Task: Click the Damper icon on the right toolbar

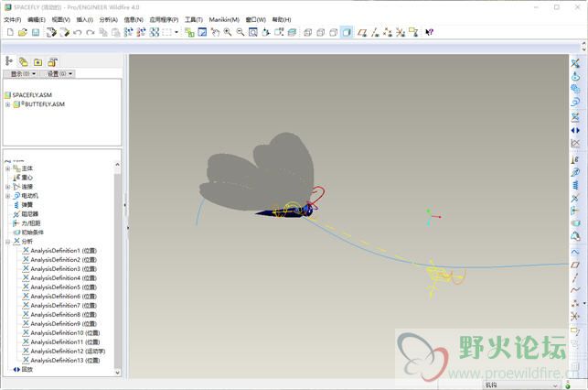Action: pyautogui.click(x=575, y=198)
